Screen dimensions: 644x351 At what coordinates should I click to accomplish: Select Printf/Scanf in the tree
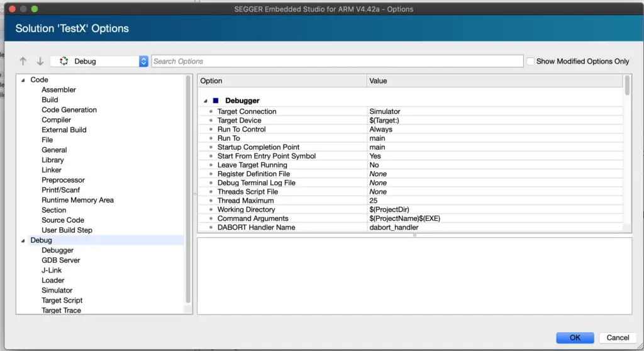pyautogui.click(x=61, y=190)
